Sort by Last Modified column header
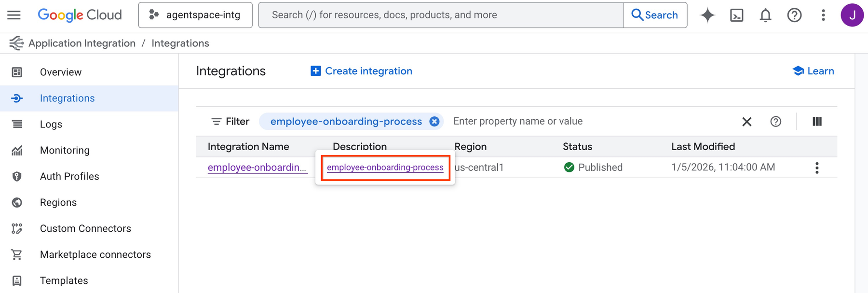The height and width of the screenshot is (293, 868). click(x=703, y=146)
